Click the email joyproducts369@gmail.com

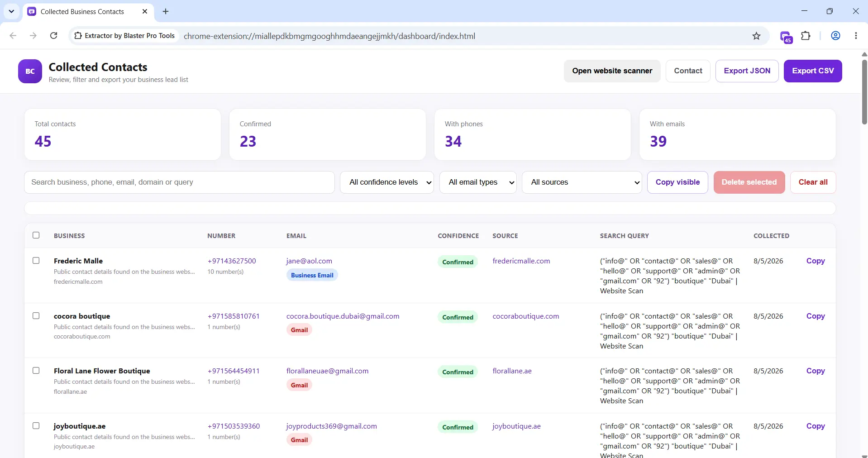coord(331,426)
